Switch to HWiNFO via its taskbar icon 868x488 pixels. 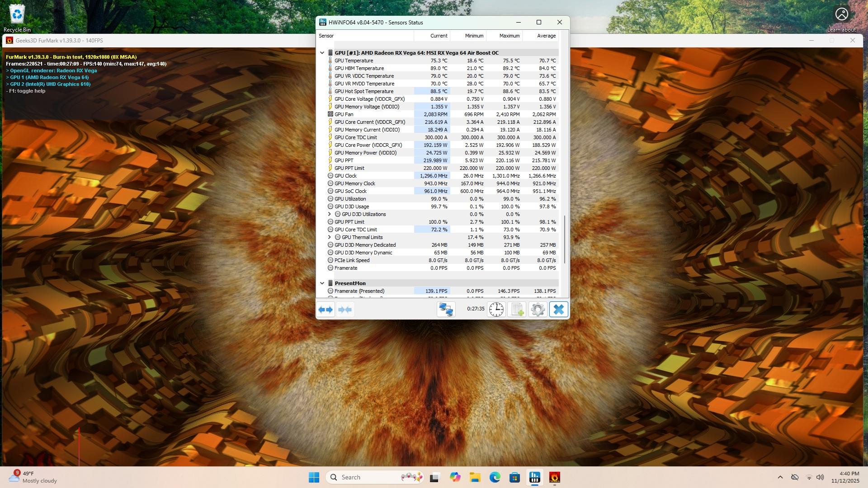click(534, 477)
